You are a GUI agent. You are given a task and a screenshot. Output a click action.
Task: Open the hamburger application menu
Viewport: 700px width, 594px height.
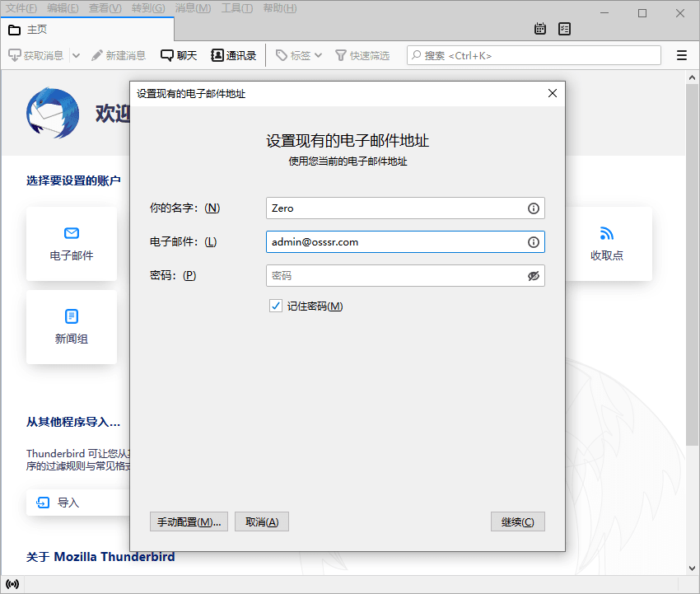682,56
